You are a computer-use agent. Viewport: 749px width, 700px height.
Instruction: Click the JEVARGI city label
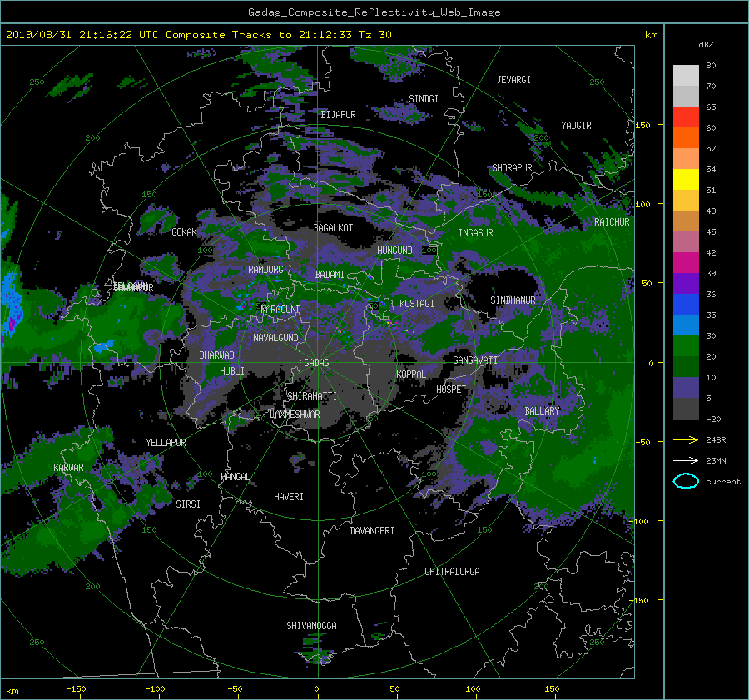513,80
